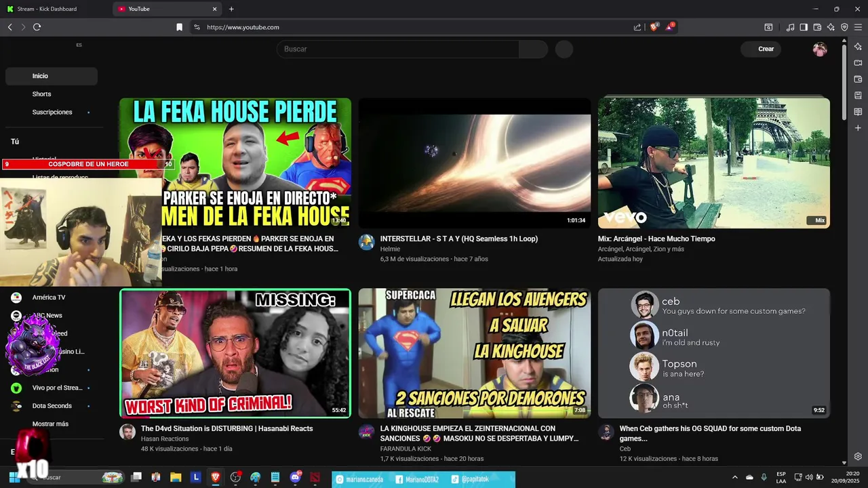The image size is (868, 488).
Task: Open a new tab with plus button
Action: coord(231,9)
